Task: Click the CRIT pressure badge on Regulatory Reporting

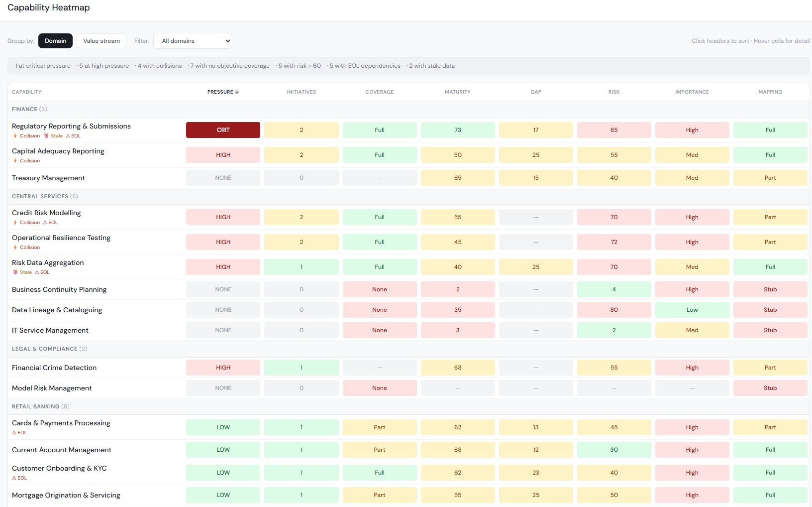Action: 222,129
